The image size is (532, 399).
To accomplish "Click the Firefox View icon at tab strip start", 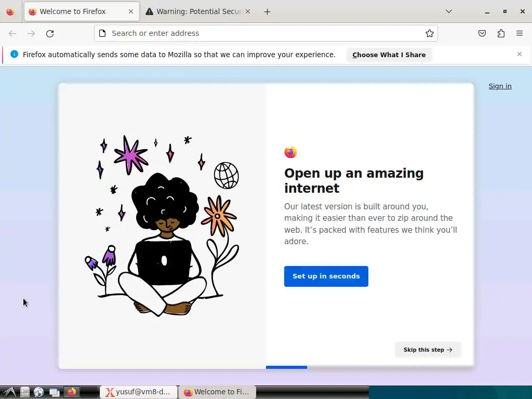I will [x=10, y=11].
